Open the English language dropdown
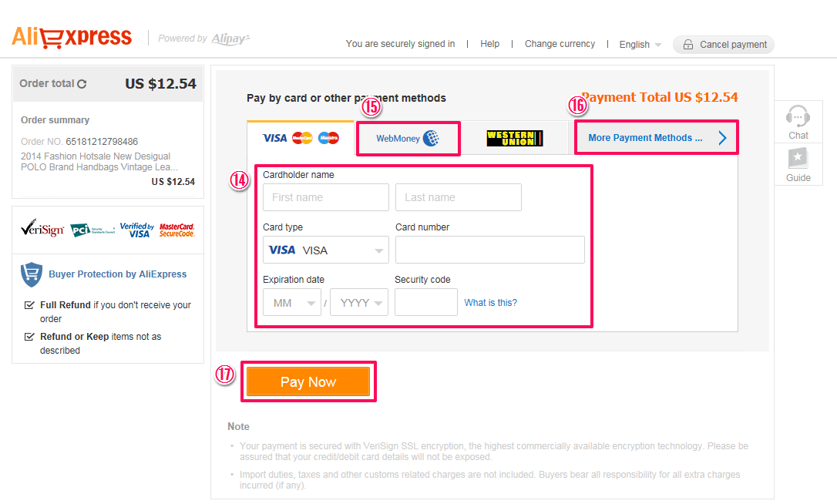Image resolution: width=837 pixels, height=504 pixels. point(640,45)
